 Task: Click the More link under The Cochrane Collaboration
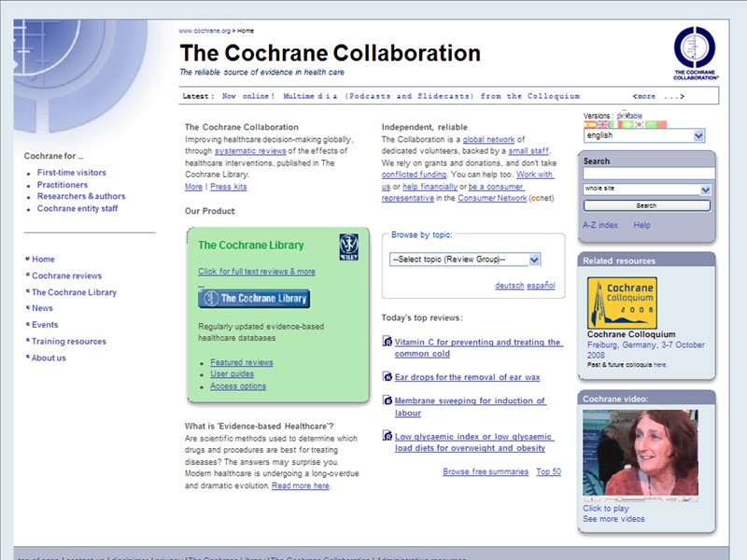pyautogui.click(x=193, y=187)
